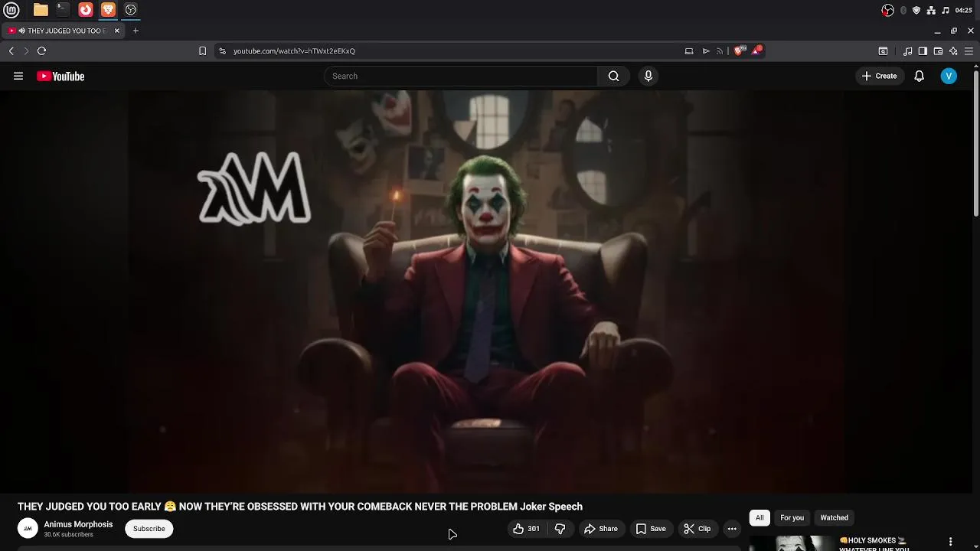This screenshot has height=551, width=980.
Task: Launch Terminal from the panel
Action: pyautogui.click(x=63, y=10)
